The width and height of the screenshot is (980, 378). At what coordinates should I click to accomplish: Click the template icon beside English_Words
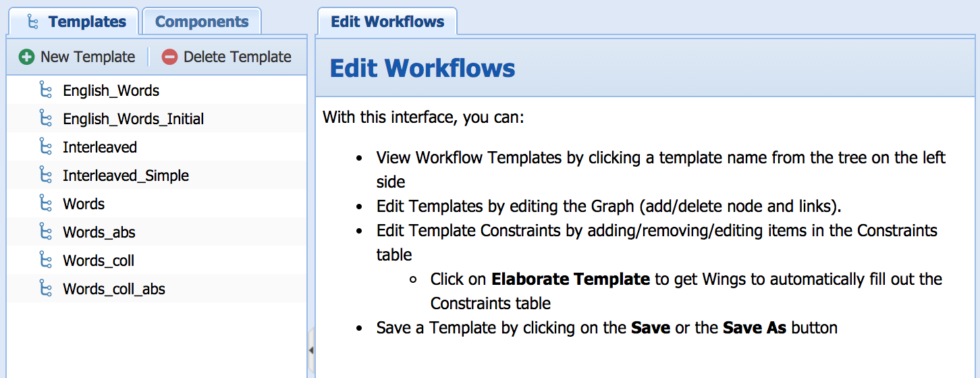pyautogui.click(x=46, y=90)
